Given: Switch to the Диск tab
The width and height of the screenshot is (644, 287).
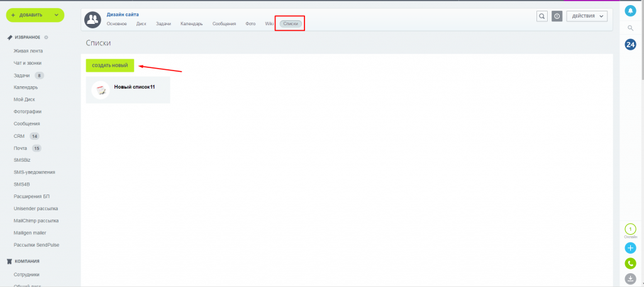Looking at the screenshot, I should coord(142,24).
